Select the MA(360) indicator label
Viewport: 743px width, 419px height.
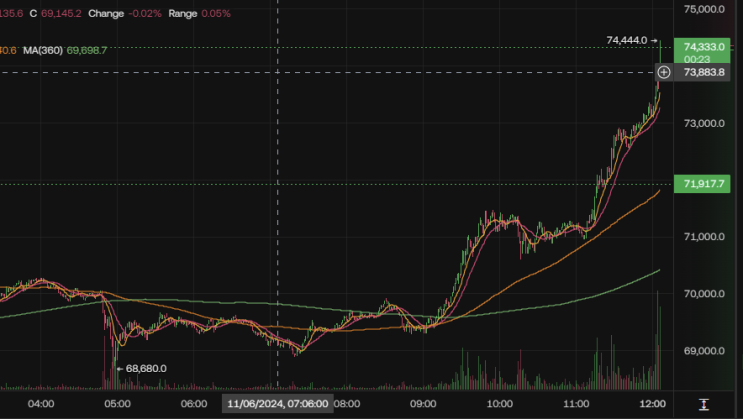(43, 50)
